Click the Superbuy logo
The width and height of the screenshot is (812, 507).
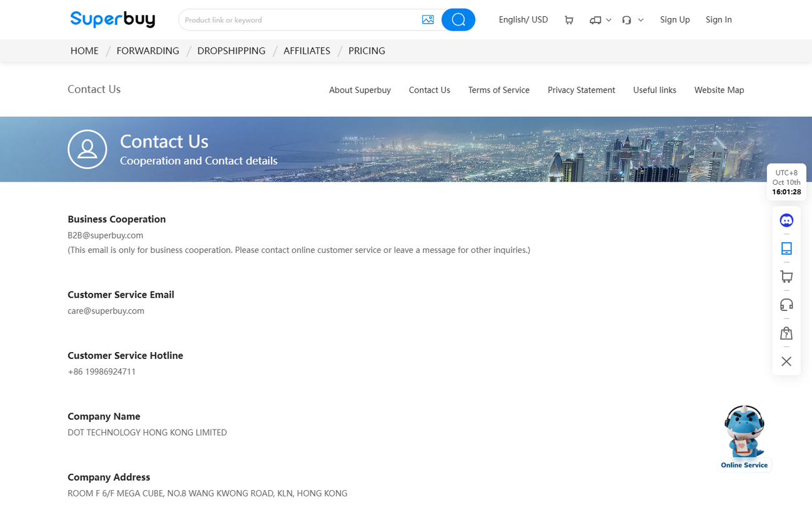pyautogui.click(x=112, y=19)
